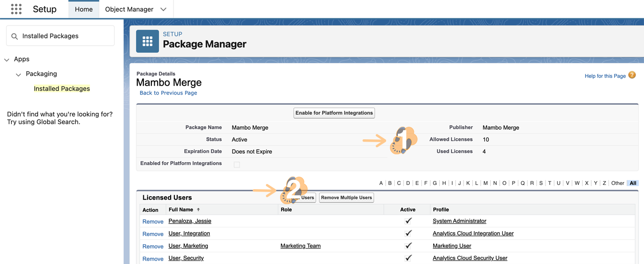Viewport: 644px width, 264px height.
Task: Click Enable for Platform Integrations button
Action: point(334,113)
